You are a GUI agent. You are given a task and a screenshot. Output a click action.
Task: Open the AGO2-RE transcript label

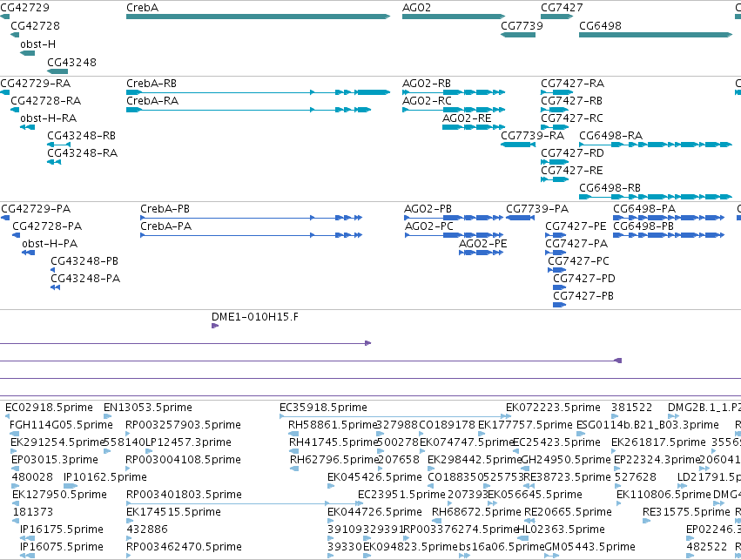click(467, 118)
